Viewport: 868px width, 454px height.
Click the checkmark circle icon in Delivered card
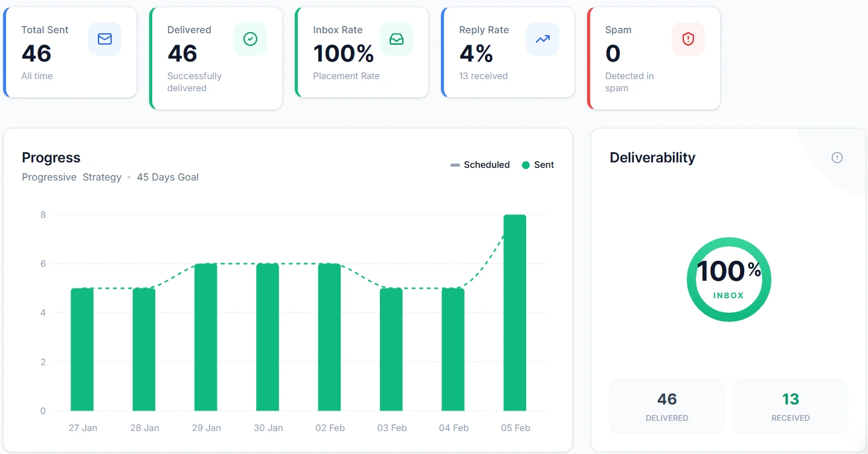250,39
